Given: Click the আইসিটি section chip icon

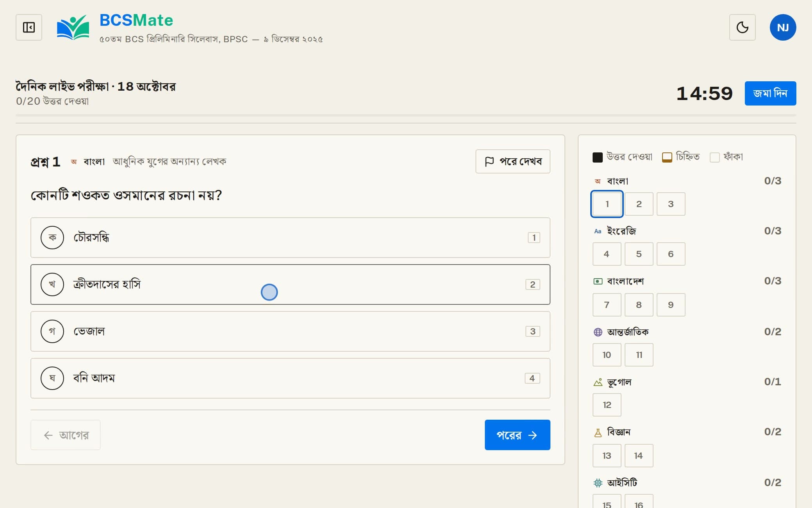Looking at the screenshot, I should point(598,483).
